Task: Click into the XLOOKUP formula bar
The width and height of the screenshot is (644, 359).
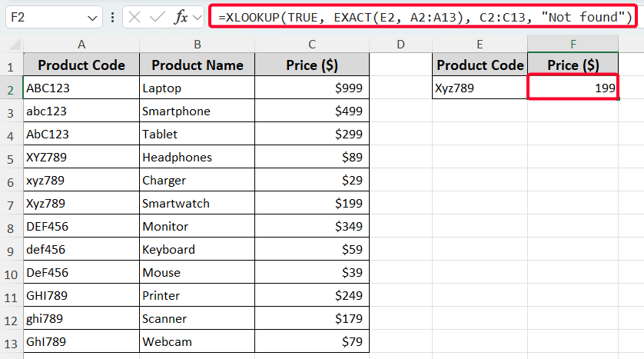Action: click(423, 17)
